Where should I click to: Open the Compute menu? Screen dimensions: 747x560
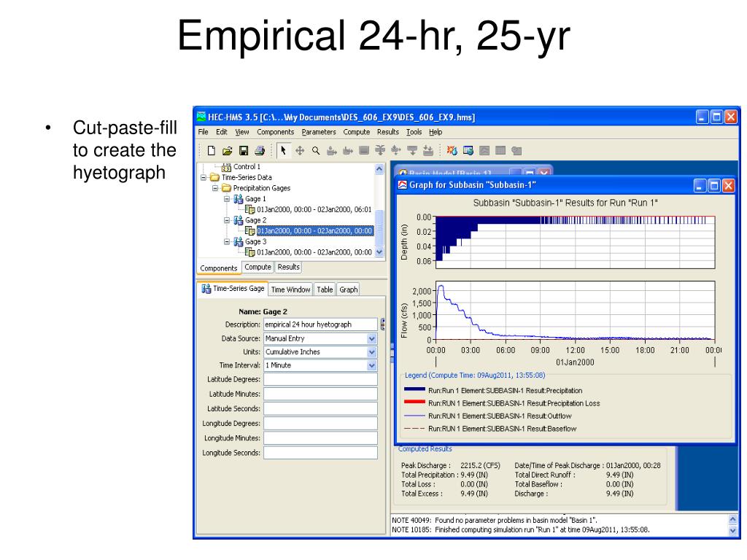click(356, 132)
